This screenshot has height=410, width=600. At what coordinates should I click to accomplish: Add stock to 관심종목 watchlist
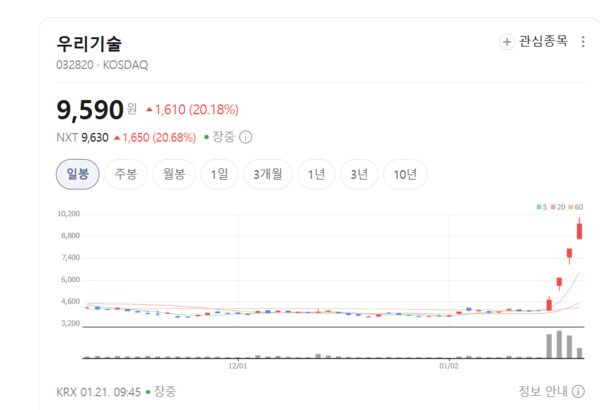(534, 42)
